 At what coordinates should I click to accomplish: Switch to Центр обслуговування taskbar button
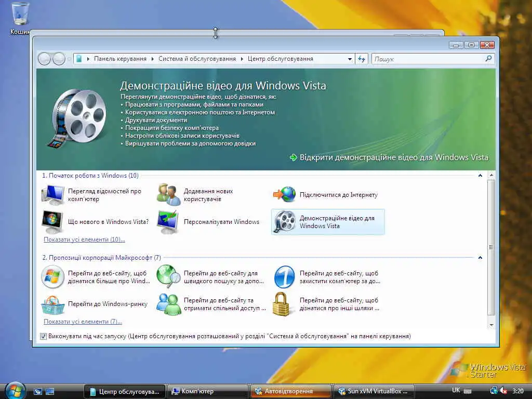(x=125, y=392)
